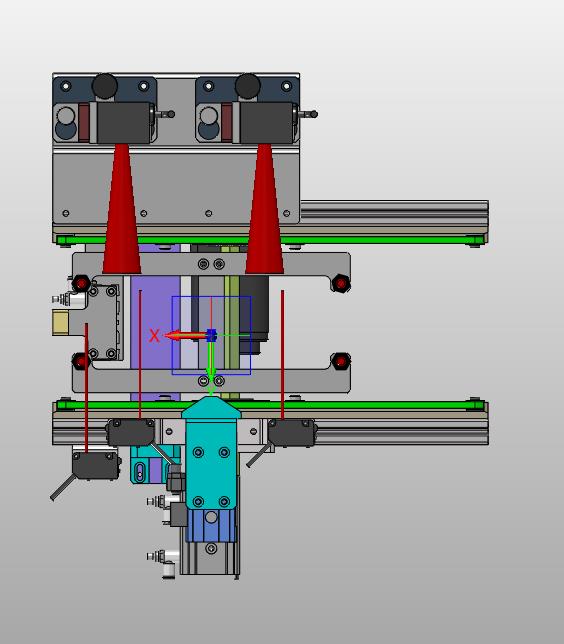Select the cyan mounting bracket with four bolts
This screenshot has height=644, width=564.
(211, 454)
